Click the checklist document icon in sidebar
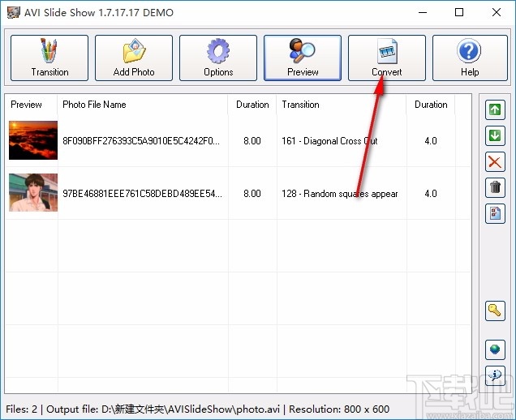This screenshot has height=420, width=516. 495,213
